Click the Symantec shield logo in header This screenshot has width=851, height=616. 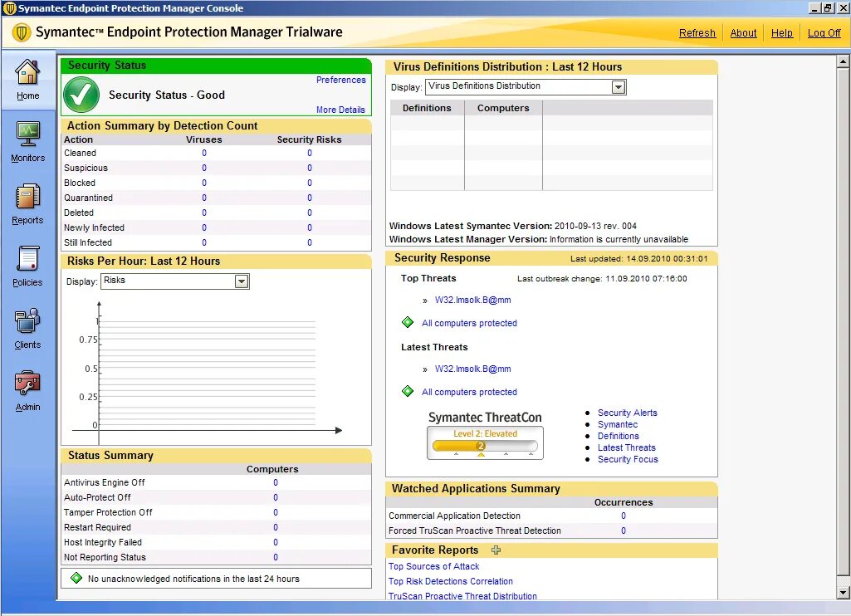coord(21,32)
